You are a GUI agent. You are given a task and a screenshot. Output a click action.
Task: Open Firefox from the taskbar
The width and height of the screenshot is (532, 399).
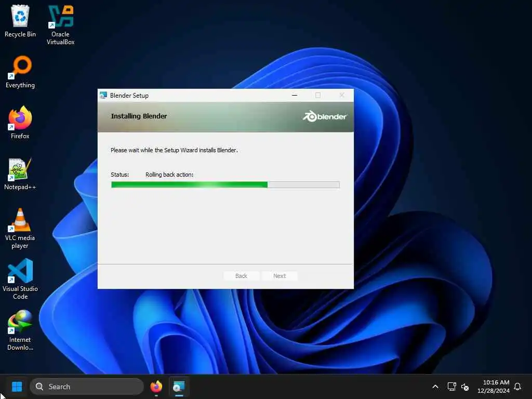[x=156, y=387]
